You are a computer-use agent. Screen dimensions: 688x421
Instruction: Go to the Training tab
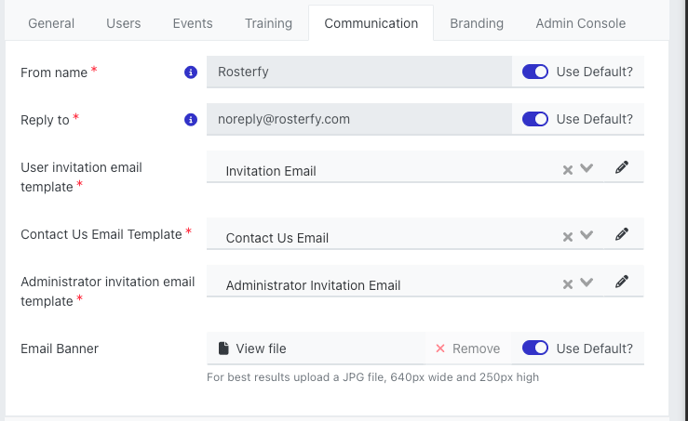[267, 23]
